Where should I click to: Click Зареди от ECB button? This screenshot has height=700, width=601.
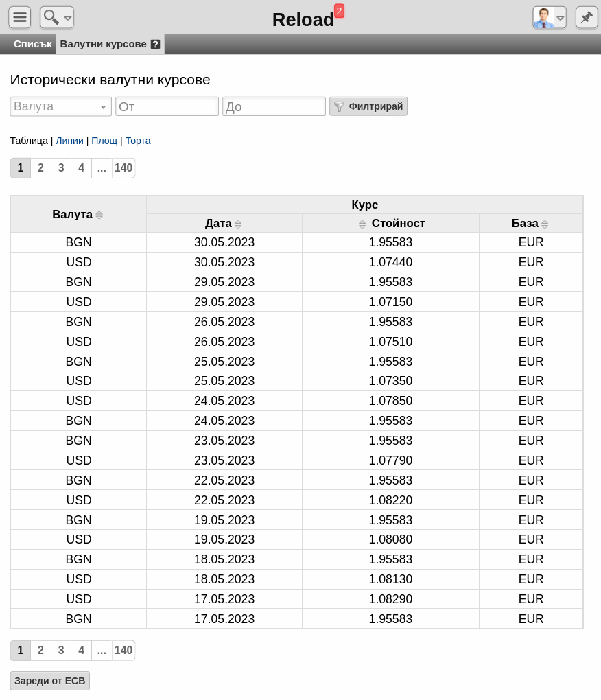[x=49, y=681]
